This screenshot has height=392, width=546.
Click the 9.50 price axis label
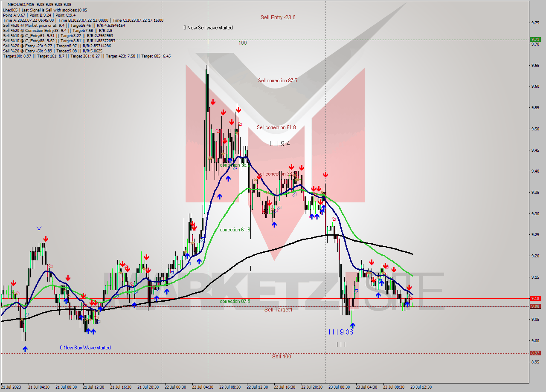tap(536, 129)
